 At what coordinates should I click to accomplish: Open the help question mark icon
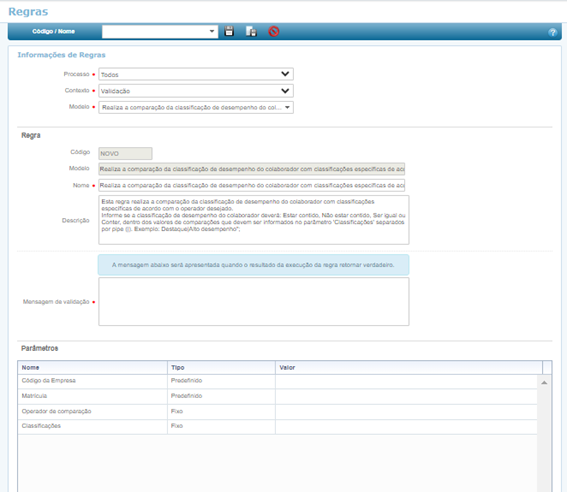pos(552,32)
